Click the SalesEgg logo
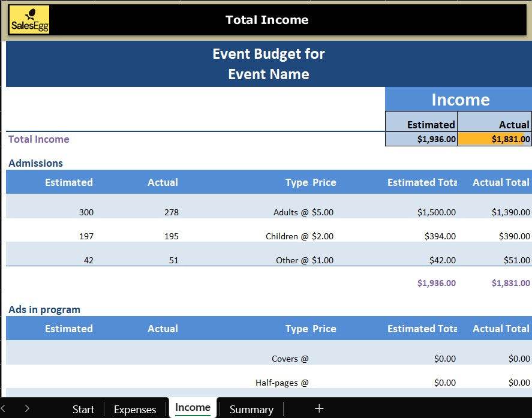 coord(29,19)
